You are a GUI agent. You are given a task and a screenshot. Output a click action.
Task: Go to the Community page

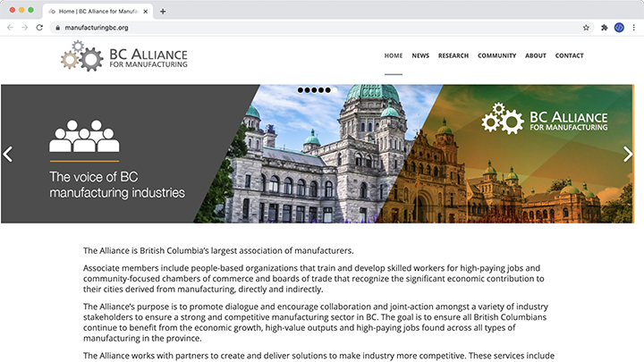[x=496, y=55]
